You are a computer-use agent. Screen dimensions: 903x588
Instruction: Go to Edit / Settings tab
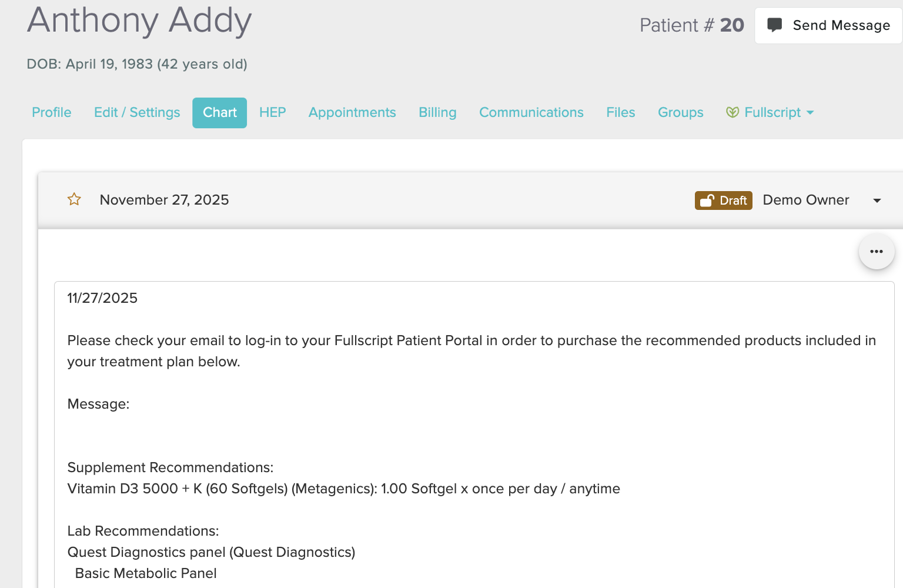(137, 112)
